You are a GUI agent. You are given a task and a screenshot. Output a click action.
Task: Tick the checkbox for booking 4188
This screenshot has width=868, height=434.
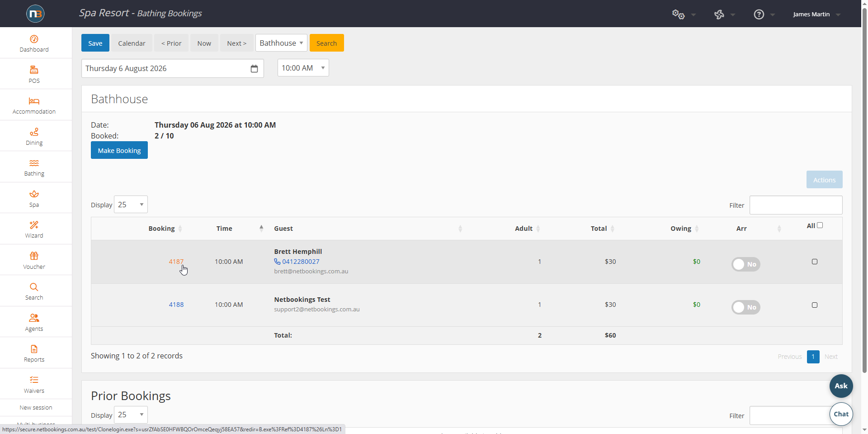click(x=815, y=305)
